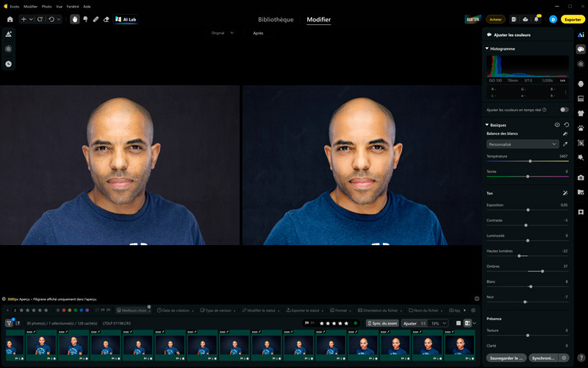Adjust the Hautes lumières slider handle

[x=519, y=255]
